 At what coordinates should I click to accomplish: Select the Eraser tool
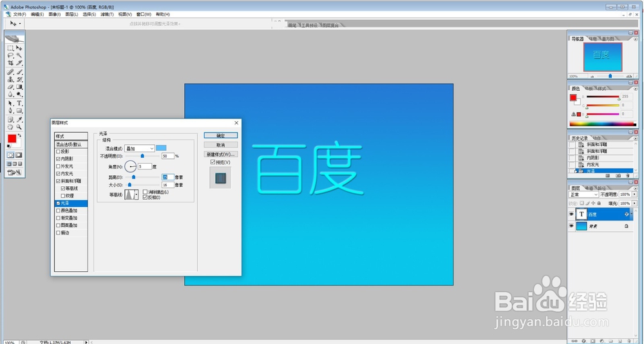click(11, 87)
